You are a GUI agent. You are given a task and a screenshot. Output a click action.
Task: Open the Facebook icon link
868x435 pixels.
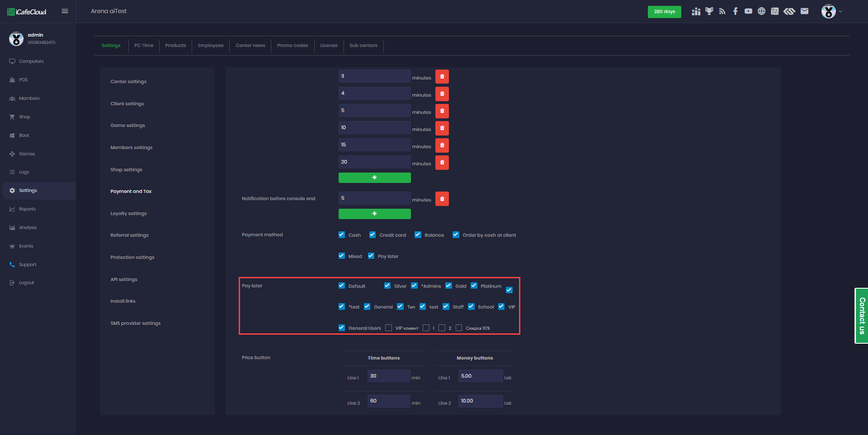coord(735,11)
